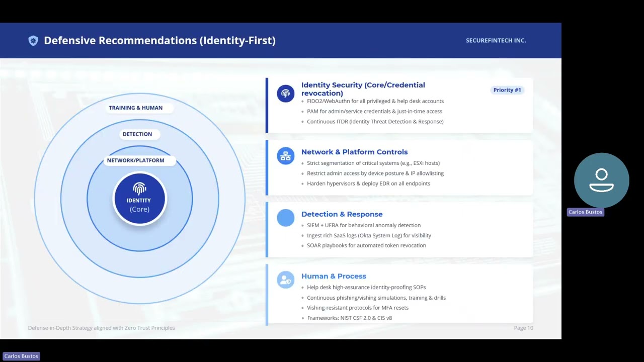Click the IDENTITY (Core) center circle
644x362 pixels.
[x=139, y=199]
